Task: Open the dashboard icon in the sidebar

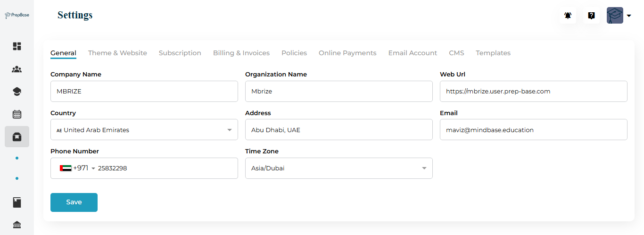Action: [x=17, y=46]
